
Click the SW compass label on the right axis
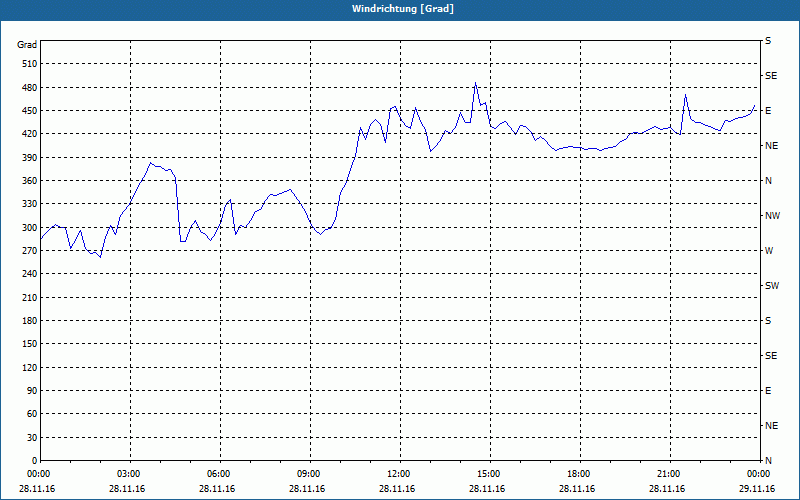click(772, 286)
